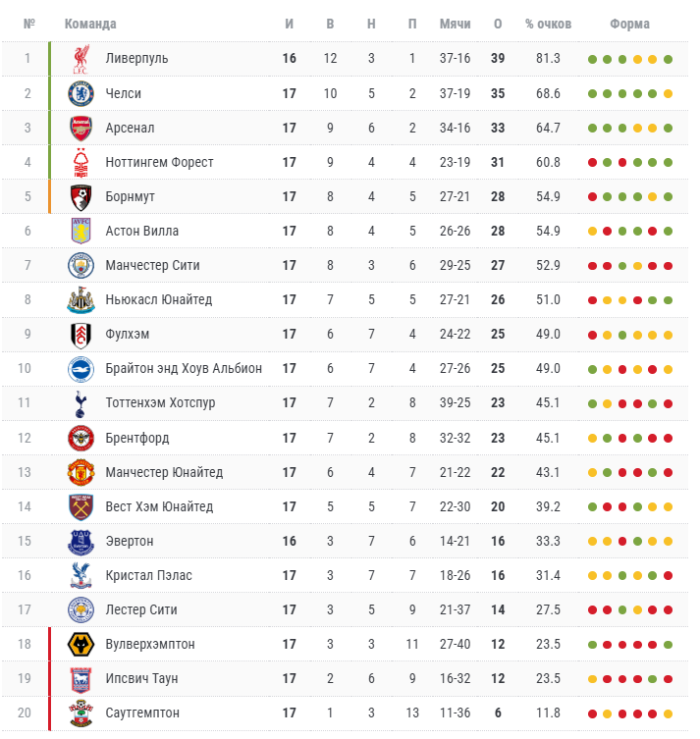This screenshot has width=700, height=739.
Task: Click the Liverpool club crest
Action: (x=81, y=59)
